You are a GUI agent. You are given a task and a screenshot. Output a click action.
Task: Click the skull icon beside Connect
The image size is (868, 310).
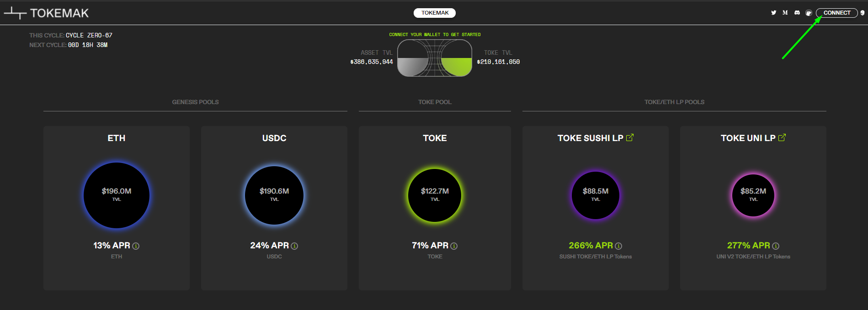863,13
